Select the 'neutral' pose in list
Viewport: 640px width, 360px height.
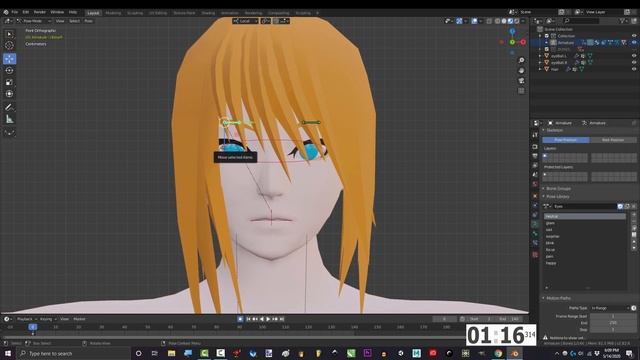(x=585, y=216)
